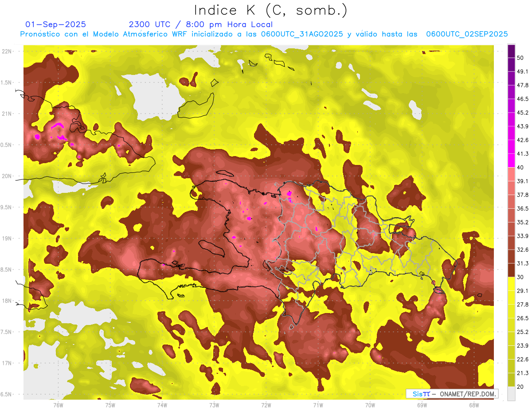Image resolution: width=532 pixels, height=411 pixels.
Task: Click the '22.6' colorbar value
Action: [522, 360]
